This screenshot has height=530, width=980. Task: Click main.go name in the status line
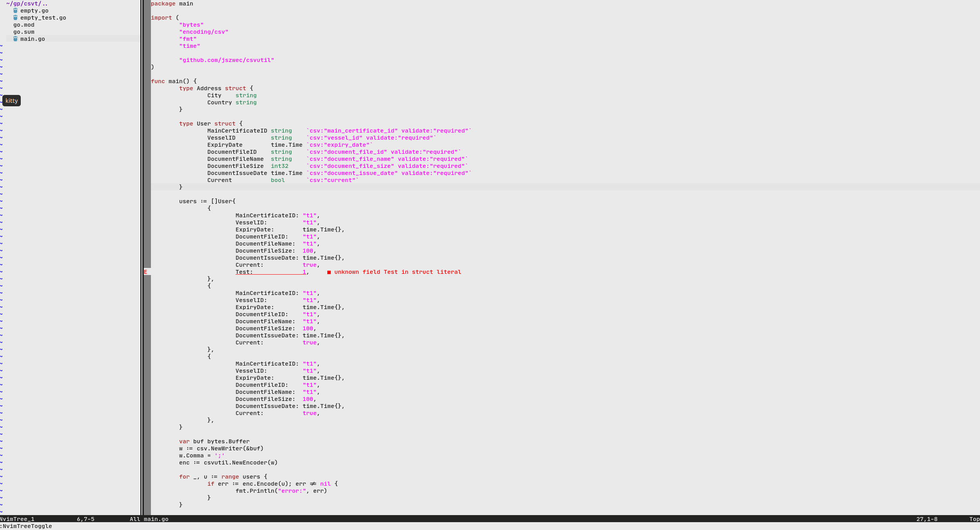156,519
